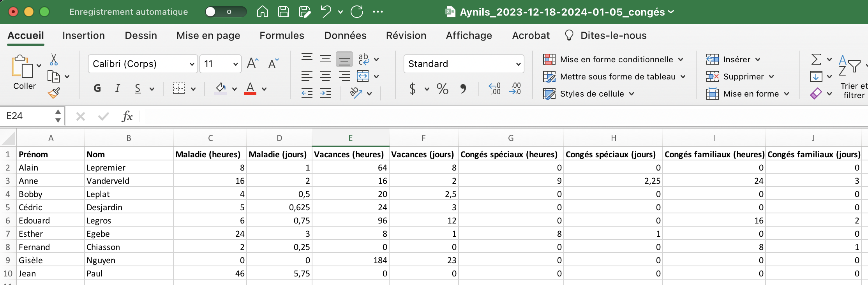The height and width of the screenshot is (285, 868).
Task: Open the Mise en page tab
Action: coord(208,35)
